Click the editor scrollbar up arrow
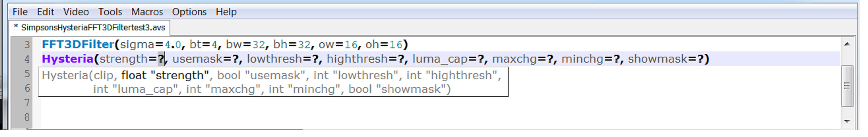 (847, 44)
